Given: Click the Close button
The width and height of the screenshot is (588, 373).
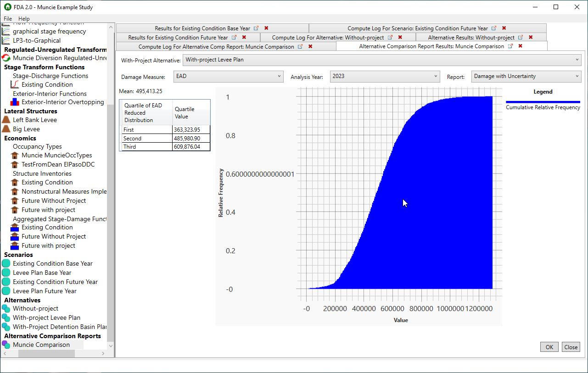Looking at the screenshot, I should pos(571,347).
